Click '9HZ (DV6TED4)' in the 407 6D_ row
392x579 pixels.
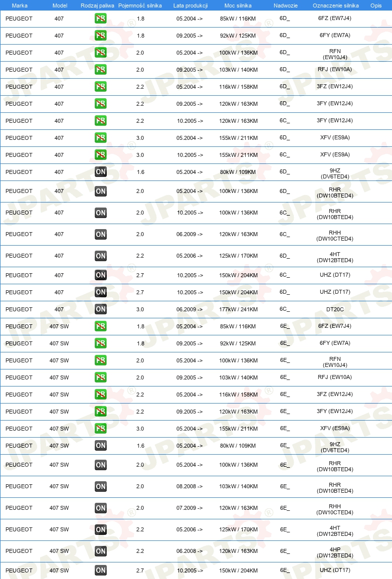[335, 173]
